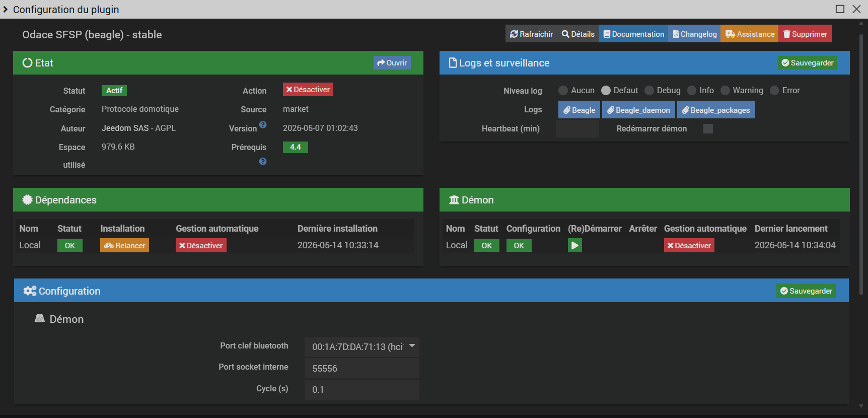868x418 pixels.
Task: Click the 4.4 prerequisite badge
Action: pos(296,147)
